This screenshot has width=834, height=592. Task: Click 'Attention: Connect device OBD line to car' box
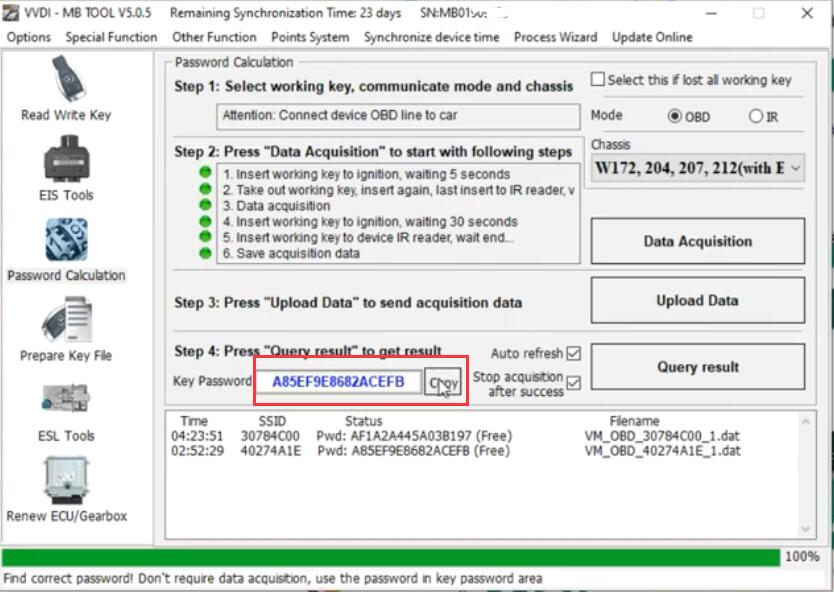coord(398,115)
